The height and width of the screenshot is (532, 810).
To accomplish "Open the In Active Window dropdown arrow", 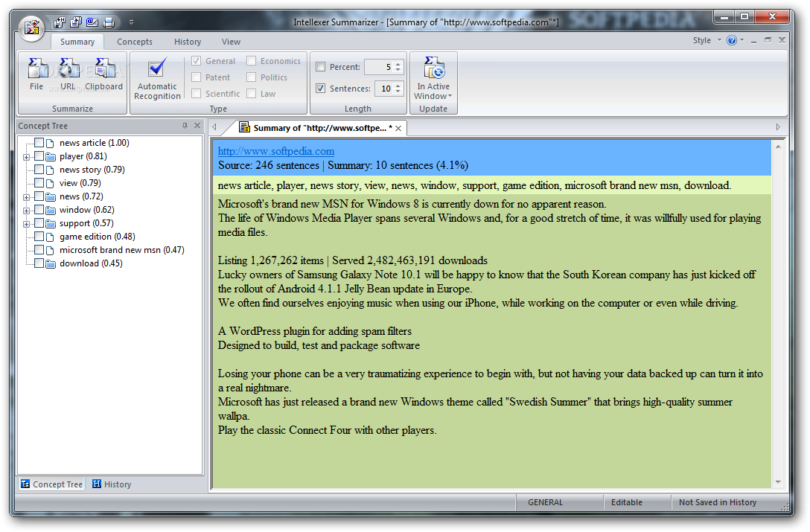I will 450,96.
